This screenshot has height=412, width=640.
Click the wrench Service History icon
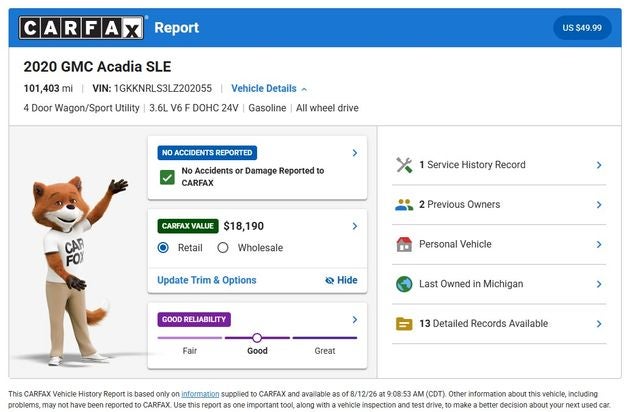click(x=404, y=165)
